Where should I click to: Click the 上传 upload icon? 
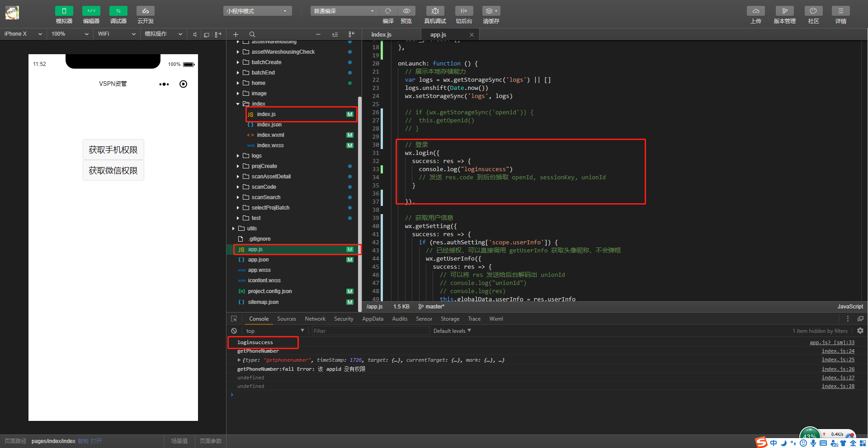tap(756, 11)
